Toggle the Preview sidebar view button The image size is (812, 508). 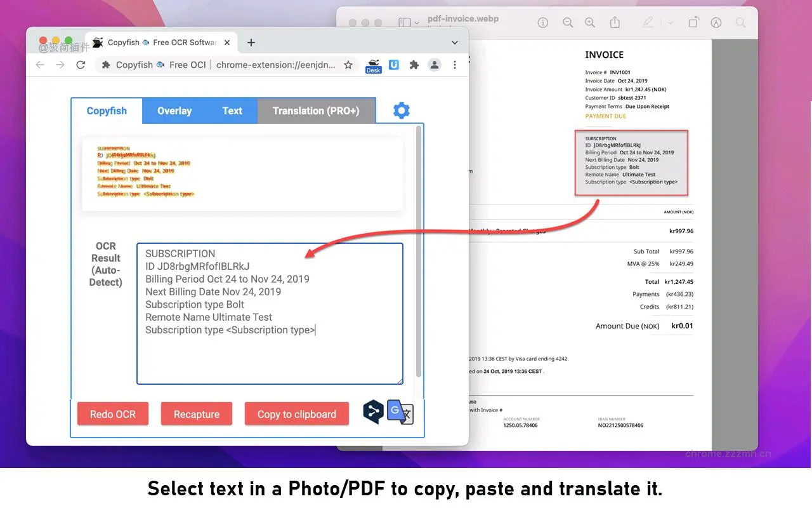404,22
